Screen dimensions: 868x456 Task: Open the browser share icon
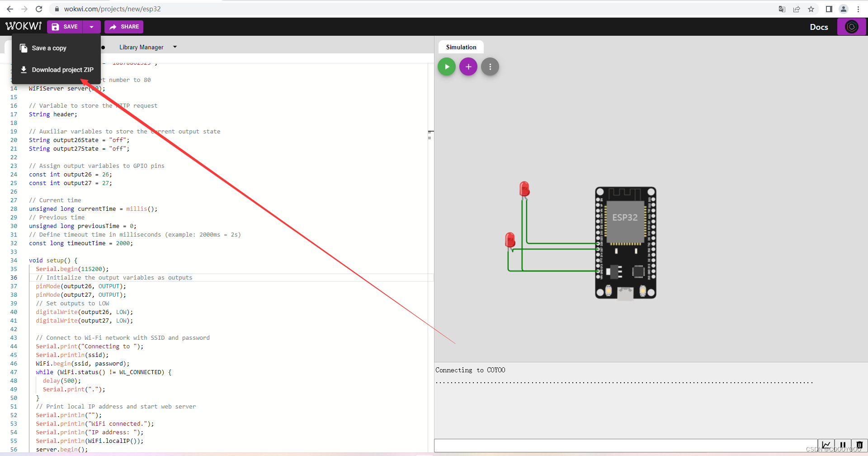[797, 9]
